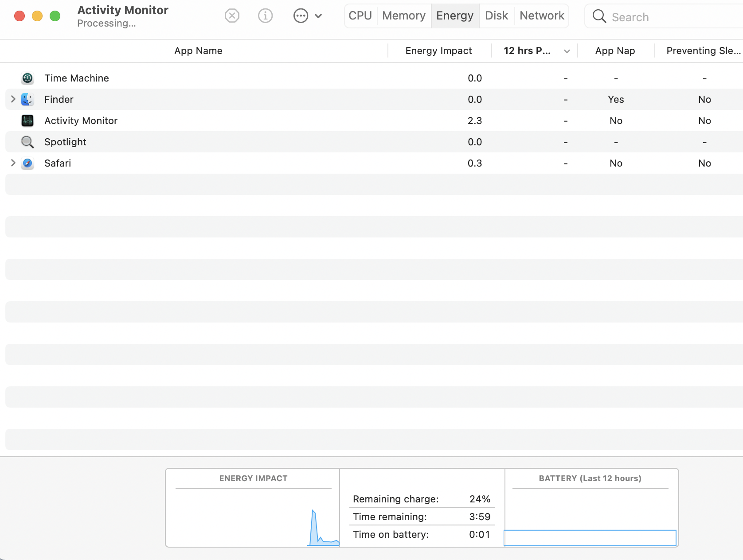This screenshot has height=560, width=743.
Task: Click the Processing... window subtitle
Action: coord(106,23)
